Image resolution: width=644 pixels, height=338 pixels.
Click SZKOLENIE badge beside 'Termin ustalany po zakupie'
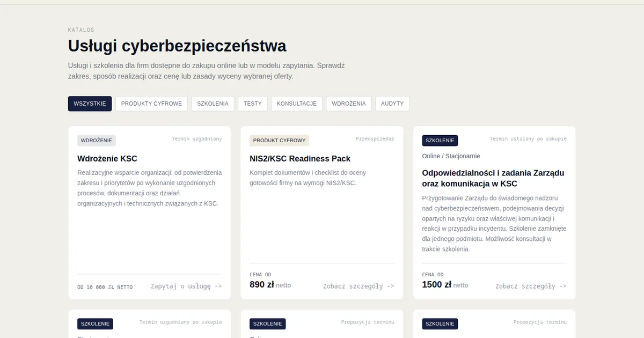[x=440, y=141]
